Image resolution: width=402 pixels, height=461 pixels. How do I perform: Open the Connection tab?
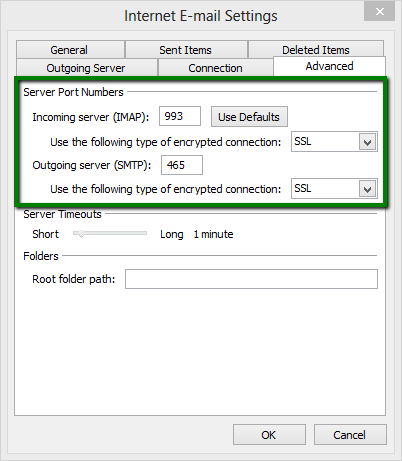pyautogui.click(x=215, y=68)
